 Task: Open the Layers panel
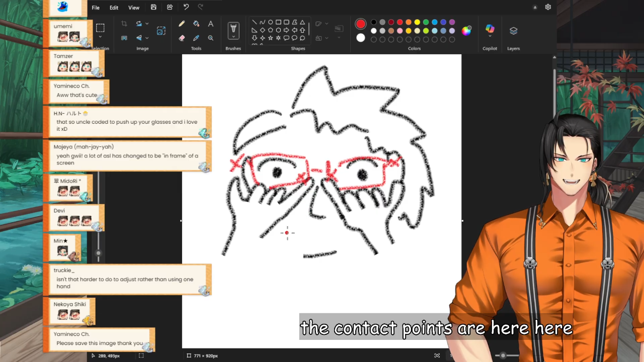(513, 31)
